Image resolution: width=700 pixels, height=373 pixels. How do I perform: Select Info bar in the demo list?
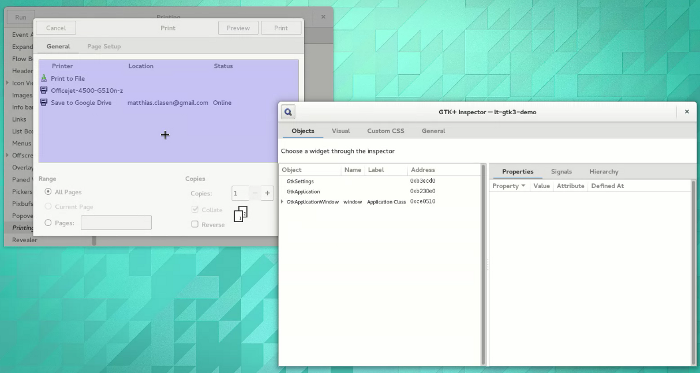22,107
